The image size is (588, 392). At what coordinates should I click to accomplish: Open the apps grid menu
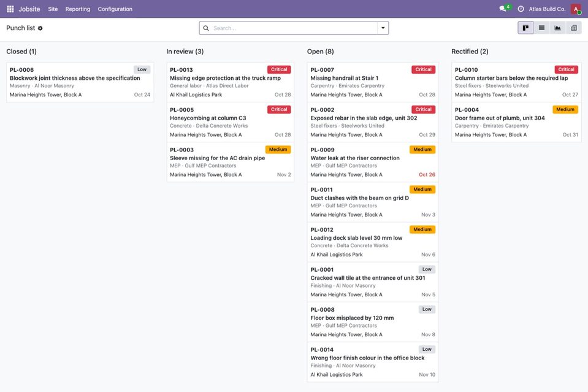tap(10, 9)
